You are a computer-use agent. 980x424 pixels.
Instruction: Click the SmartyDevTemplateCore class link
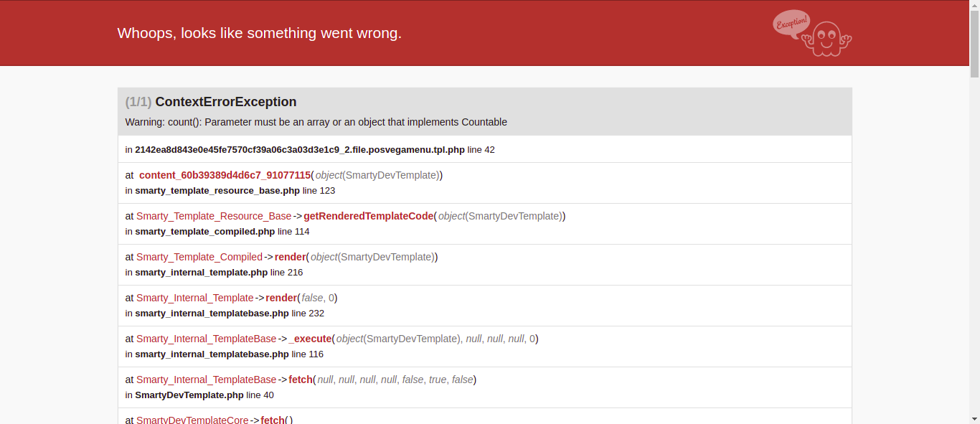(x=192, y=420)
